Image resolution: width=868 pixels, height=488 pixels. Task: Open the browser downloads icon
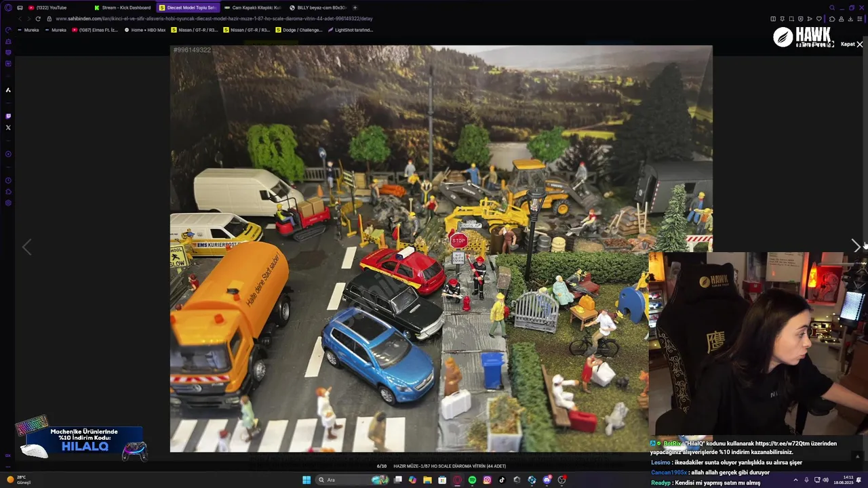tap(850, 19)
